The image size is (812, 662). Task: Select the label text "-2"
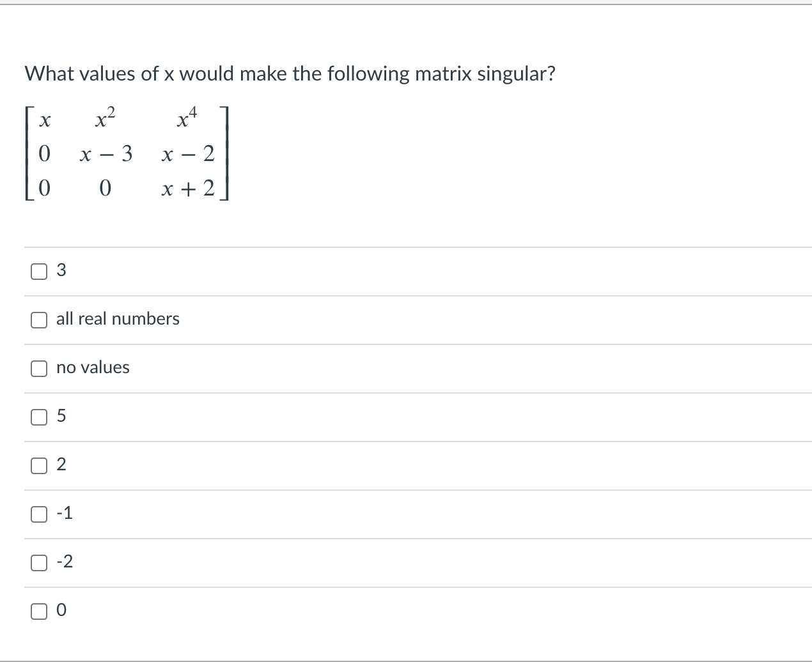(x=63, y=562)
